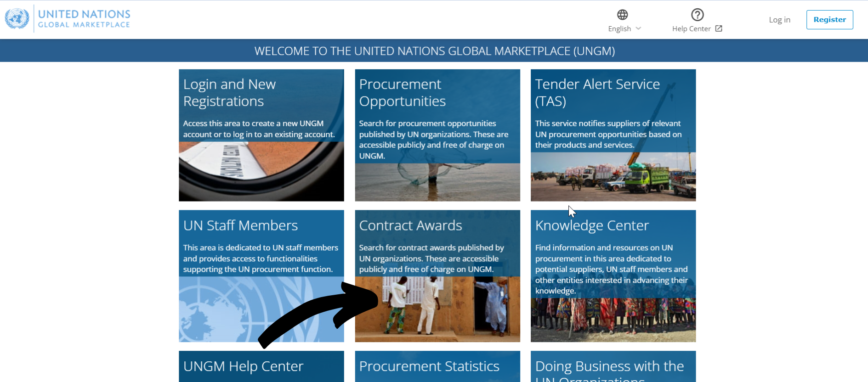This screenshot has width=868, height=382.
Task: Click the United Nations Global Marketplace title
Action: tap(84, 19)
